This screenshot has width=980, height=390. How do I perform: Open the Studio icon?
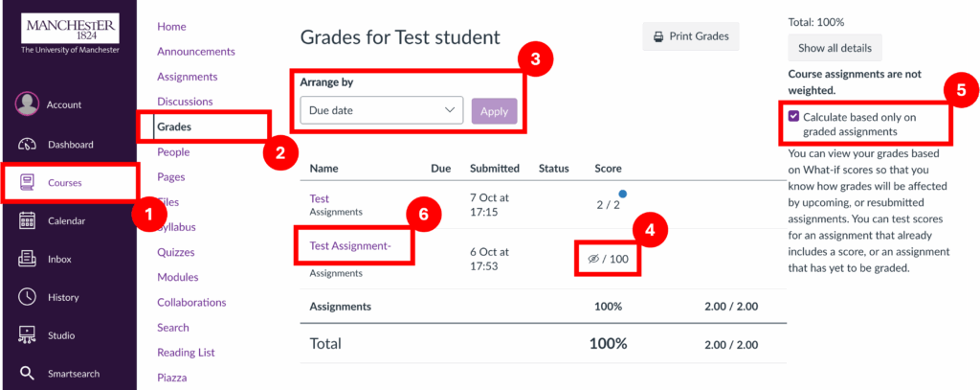click(x=27, y=335)
